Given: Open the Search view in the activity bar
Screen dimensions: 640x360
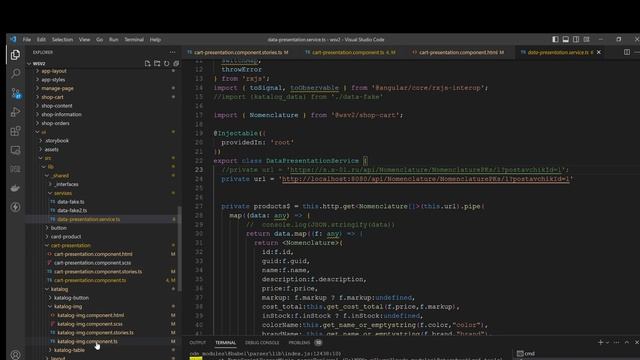Looking at the screenshot, I should coord(16,73).
